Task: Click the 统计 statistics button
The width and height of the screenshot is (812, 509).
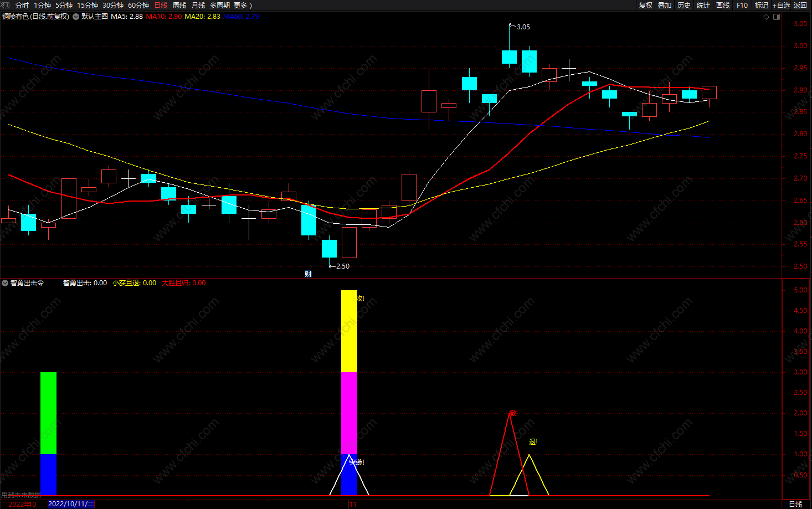Action: pyautogui.click(x=703, y=5)
